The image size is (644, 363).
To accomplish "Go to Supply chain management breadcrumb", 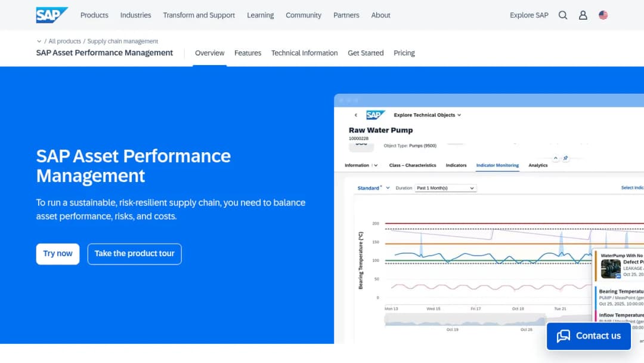I will point(122,42).
